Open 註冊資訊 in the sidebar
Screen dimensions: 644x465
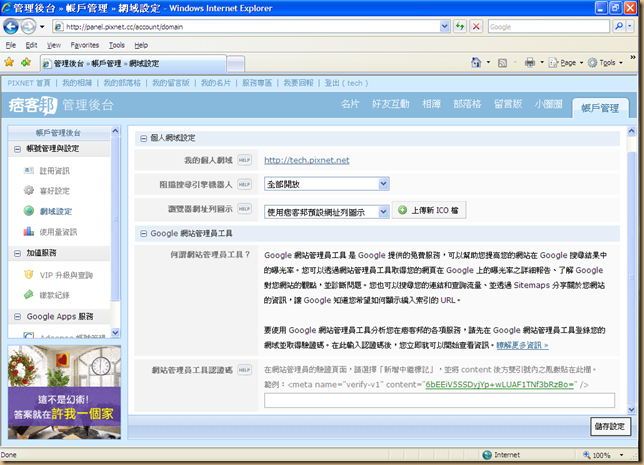55,171
